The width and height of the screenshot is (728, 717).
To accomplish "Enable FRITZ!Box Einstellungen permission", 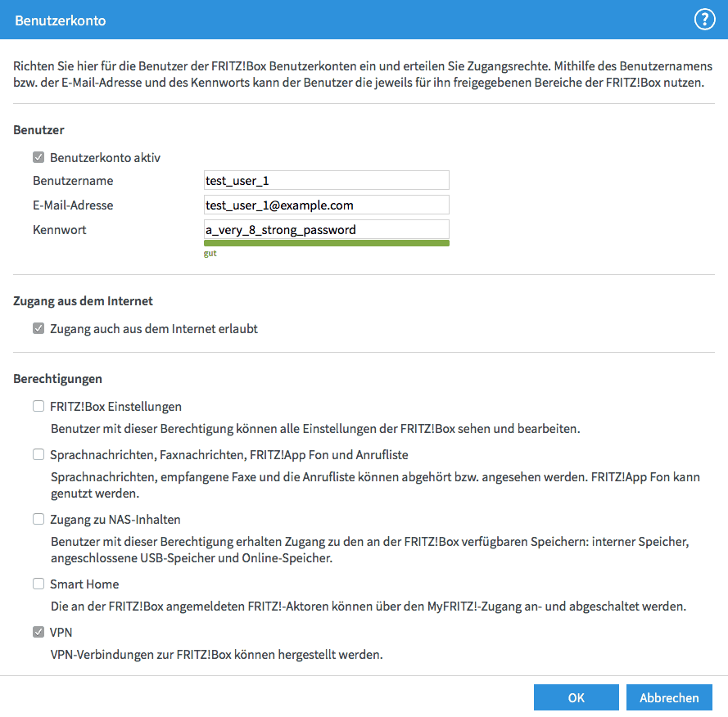I will 38,407.
